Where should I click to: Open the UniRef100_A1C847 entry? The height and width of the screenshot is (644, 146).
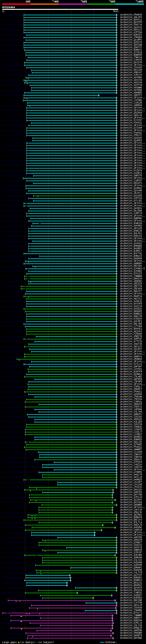tap(131, 349)
